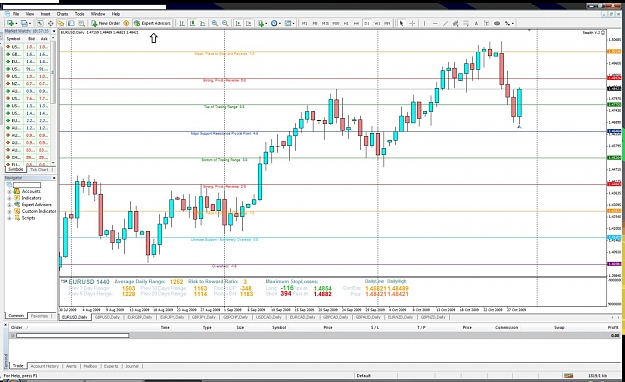Select the MN timeframe button
This screenshot has height=382, width=625.
(387, 24)
